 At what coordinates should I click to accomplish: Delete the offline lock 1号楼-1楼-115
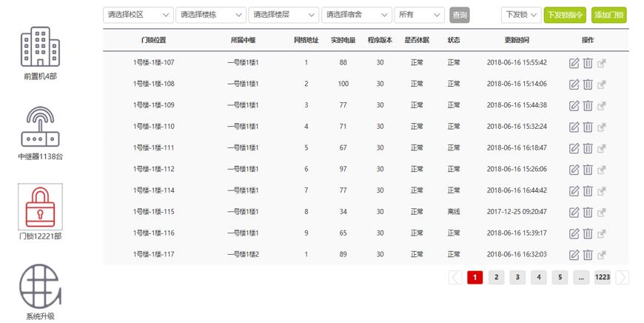[588, 213]
